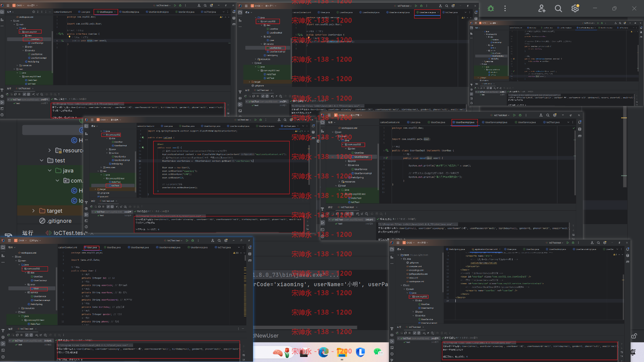Open editor tab-list dropdown in UserDaoImpl.java code window
The image size is (644, 362).
tap(568, 122)
